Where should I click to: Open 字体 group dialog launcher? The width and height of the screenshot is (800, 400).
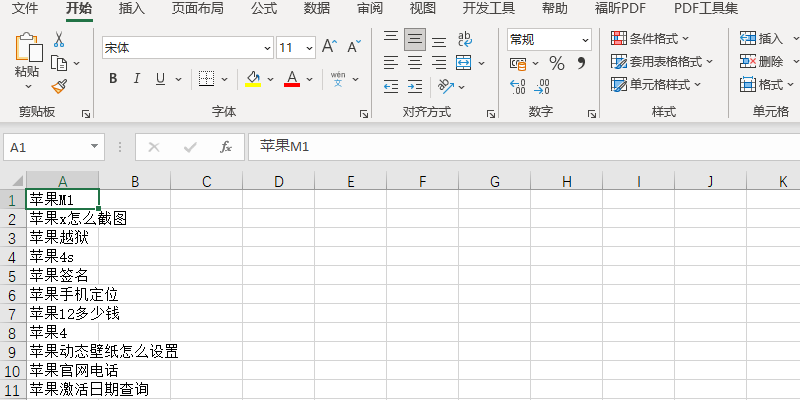point(364,114)
